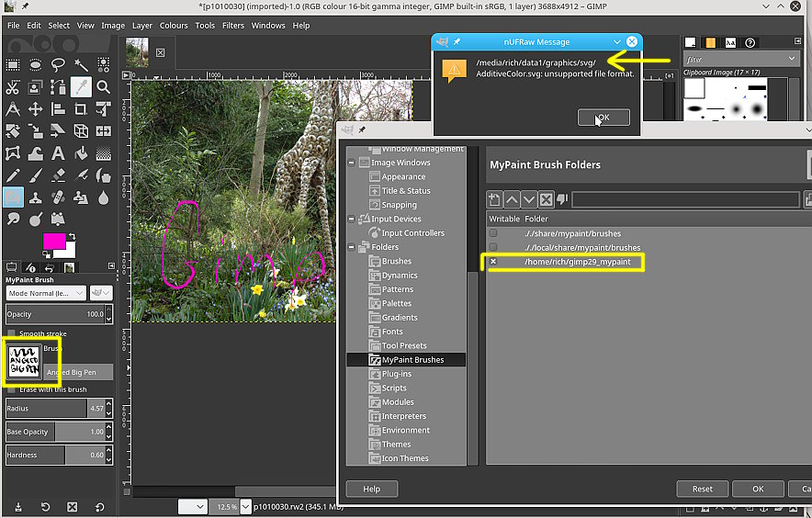Image resolution: width=812 pixels, height=518 pixels.
Task: Select the Gradient tool
Action: (104, 153)
